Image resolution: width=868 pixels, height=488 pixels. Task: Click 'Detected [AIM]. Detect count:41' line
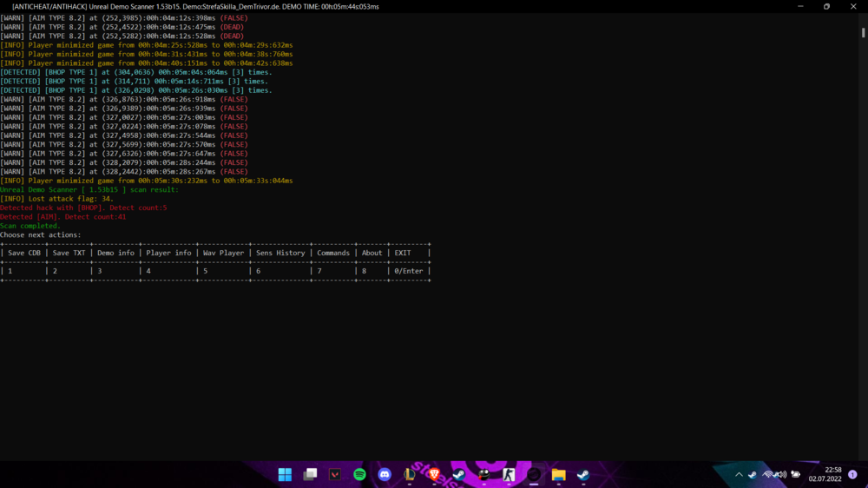[x=63, y=216]
